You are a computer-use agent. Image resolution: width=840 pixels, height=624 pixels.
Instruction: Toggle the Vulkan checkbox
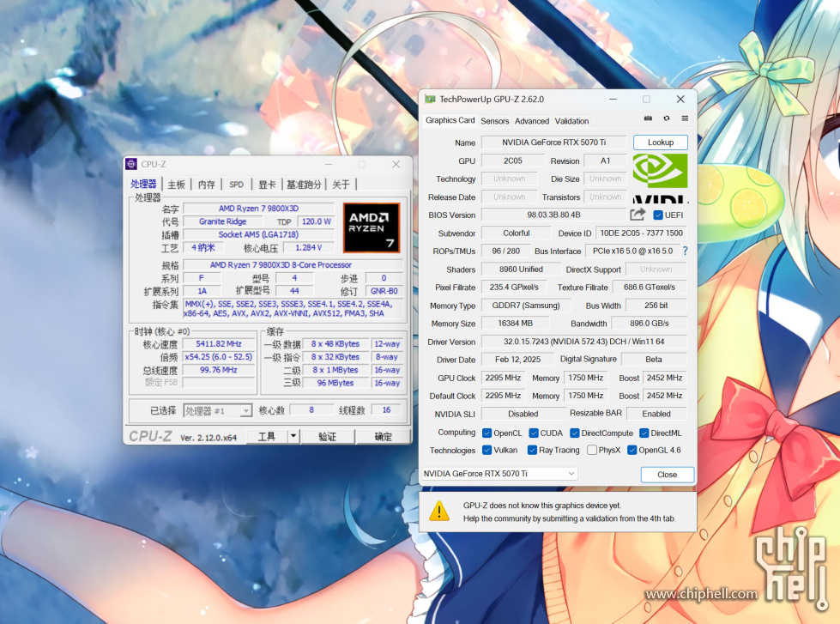tap(486, 450)
